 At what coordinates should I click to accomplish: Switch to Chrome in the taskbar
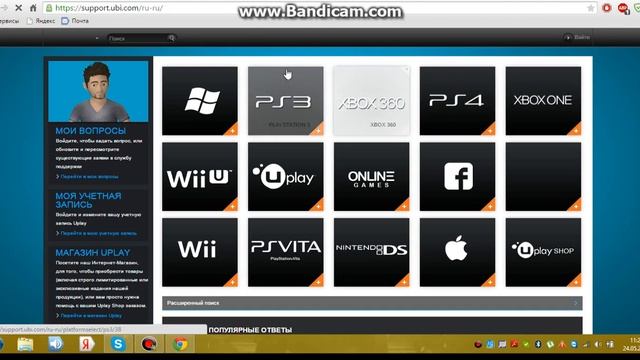pos(180,344)
